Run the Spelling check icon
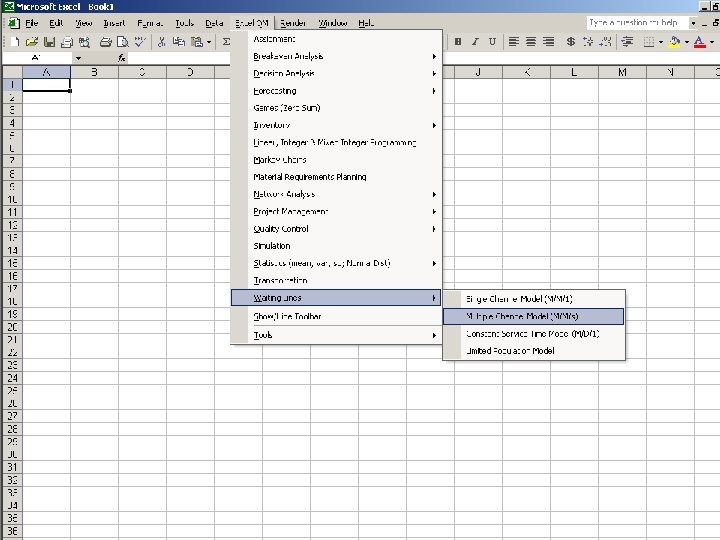Image resolution: width=720 pixels, height=540 pixels. point(140,42)
